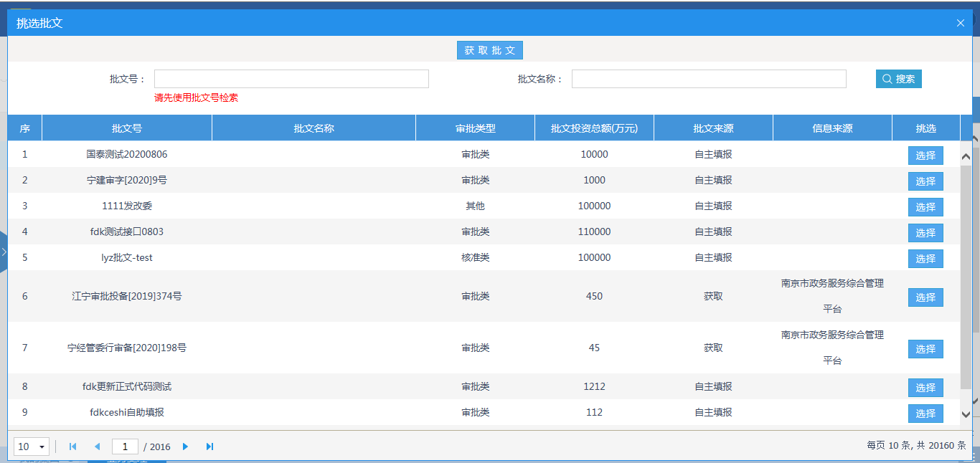Click 自主填报 in the fdkceshi自助填报 row
The image size is (980, 463).
point(714,412)
